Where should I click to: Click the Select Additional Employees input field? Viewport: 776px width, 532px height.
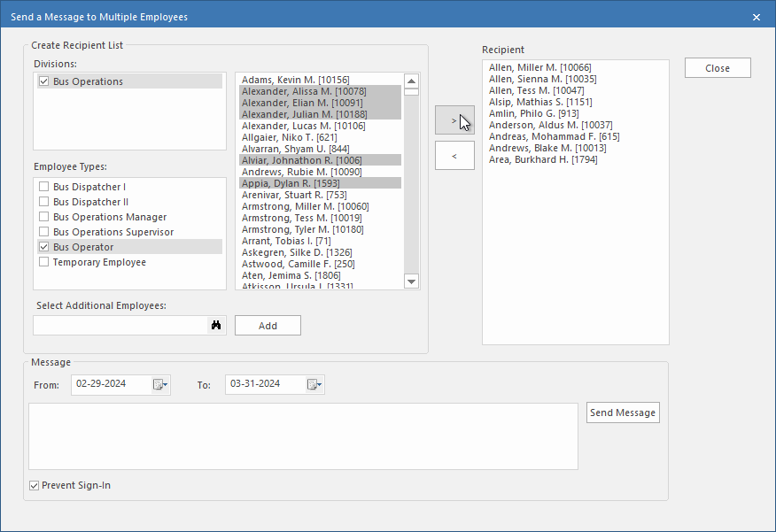(x=120, y=326)
